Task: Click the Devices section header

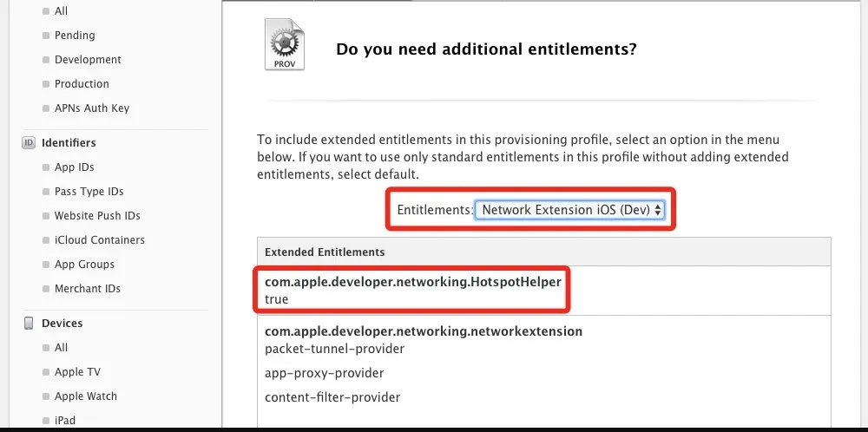Action: (62, 323)
